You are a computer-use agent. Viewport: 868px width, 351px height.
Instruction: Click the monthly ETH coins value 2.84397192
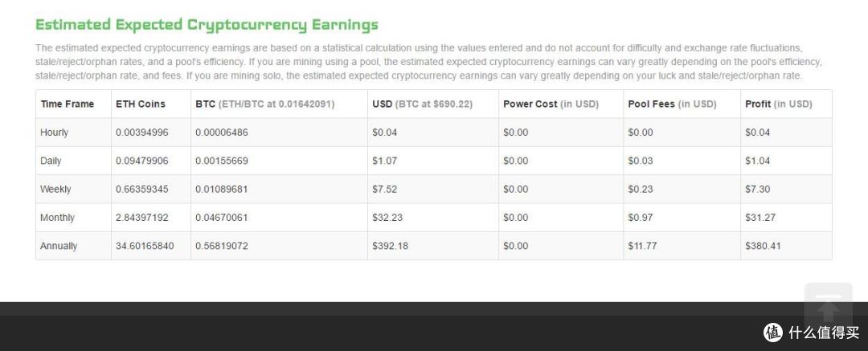click(142, 218)
